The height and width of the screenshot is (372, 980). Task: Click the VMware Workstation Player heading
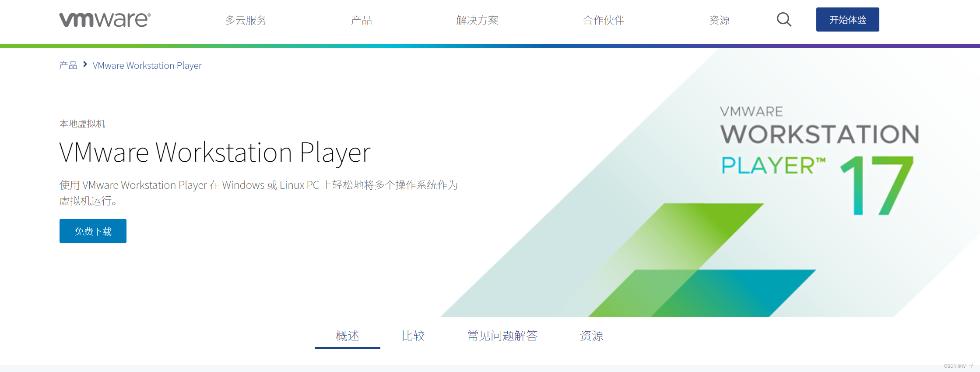215,152
